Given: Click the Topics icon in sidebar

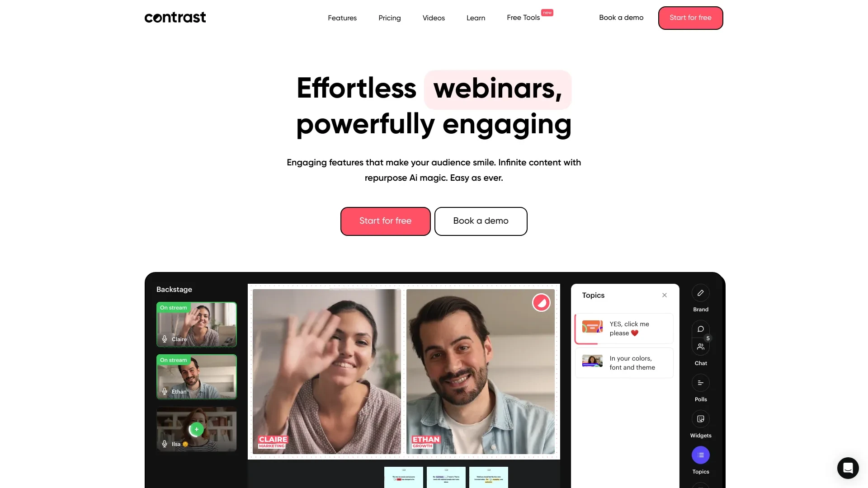Looking at the screenshot, I should tap(700, 455).
